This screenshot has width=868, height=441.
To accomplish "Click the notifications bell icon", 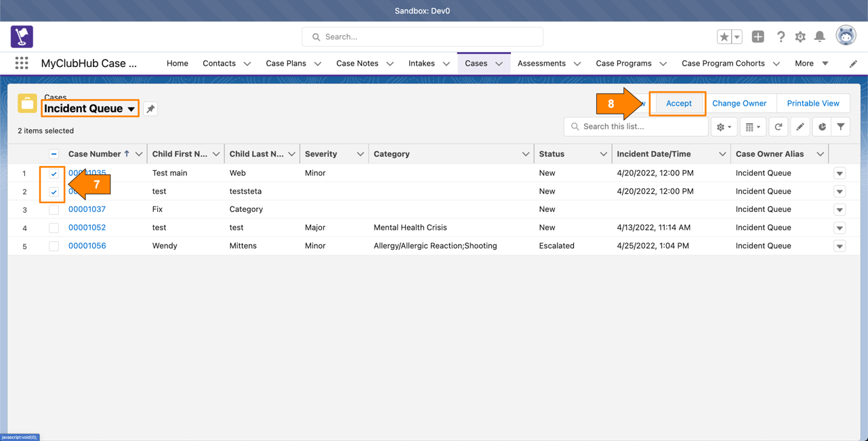I will (819, 37).
